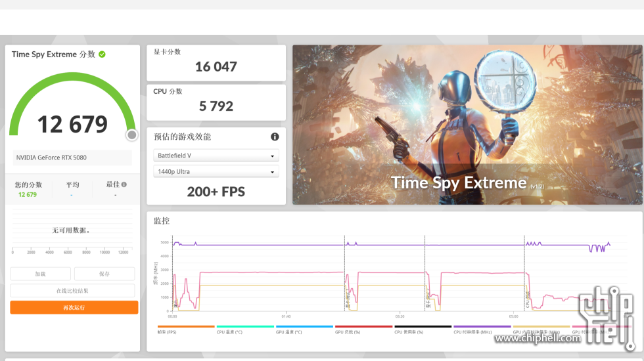
Task: Click the CPU 分数 value 5 792
Action: coord(216,106)
